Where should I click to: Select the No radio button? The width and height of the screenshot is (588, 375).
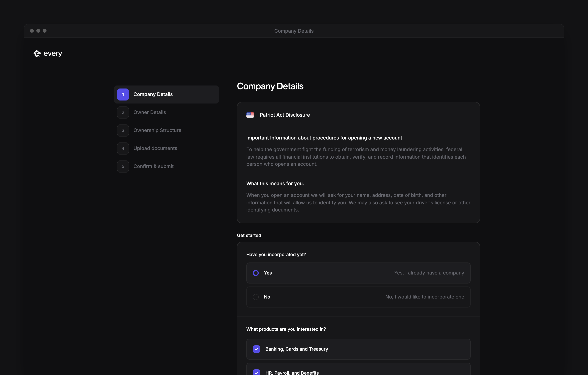256,297
